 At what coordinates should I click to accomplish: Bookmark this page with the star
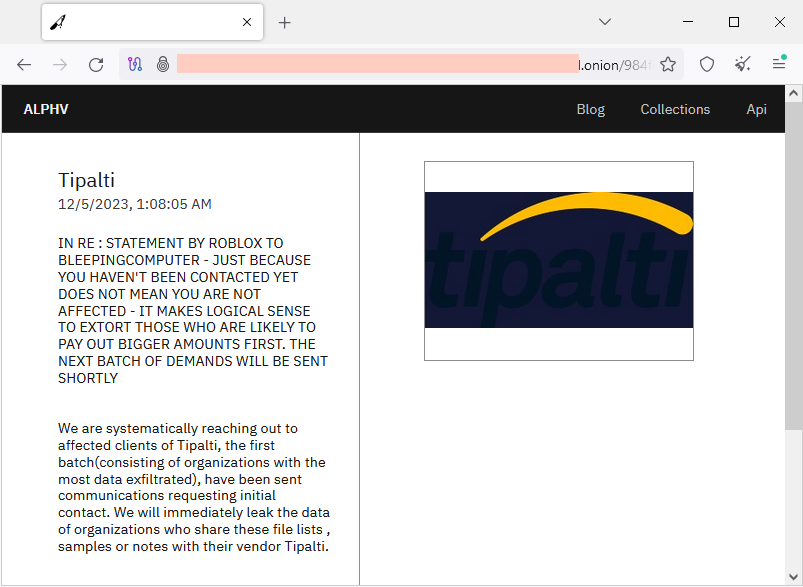pos(668,65)
